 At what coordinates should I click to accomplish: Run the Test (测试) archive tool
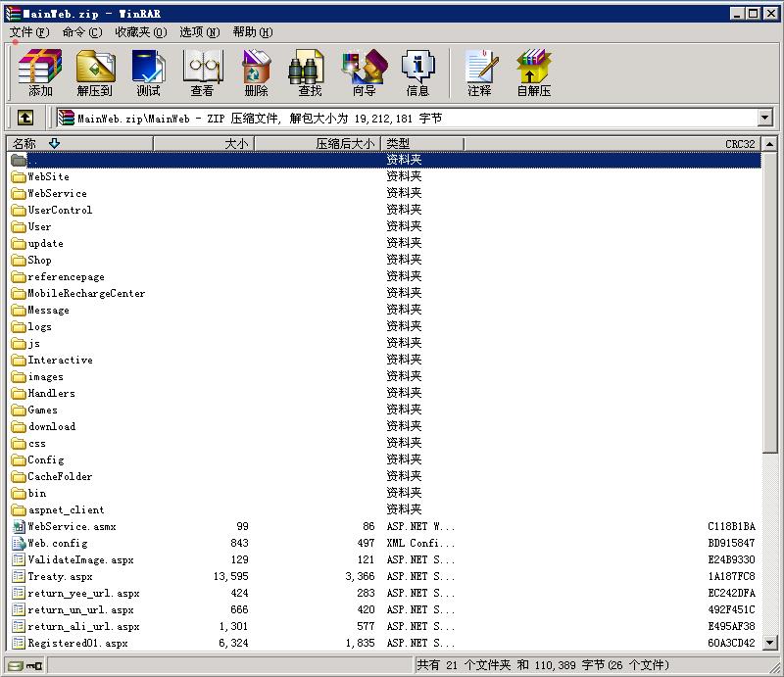point(149,73)
